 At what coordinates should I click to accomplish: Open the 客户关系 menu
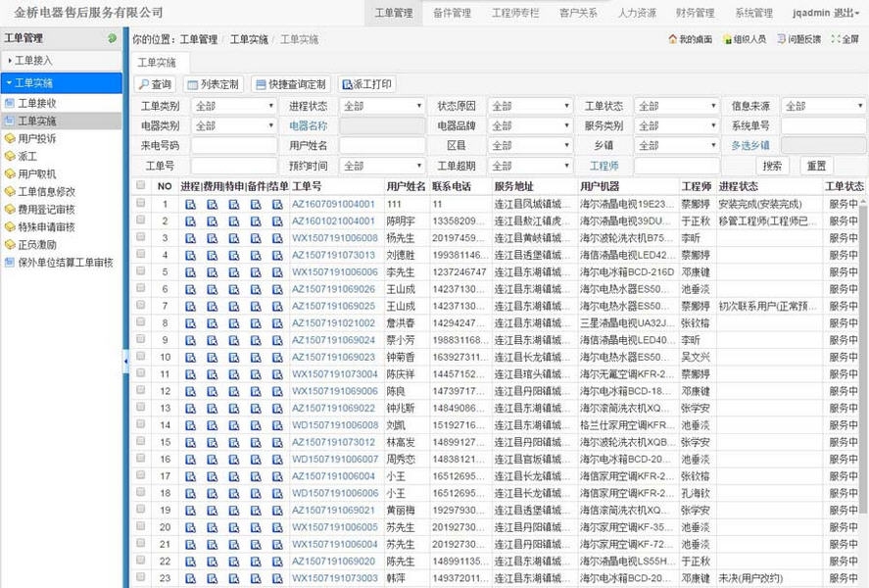(579, 13)
